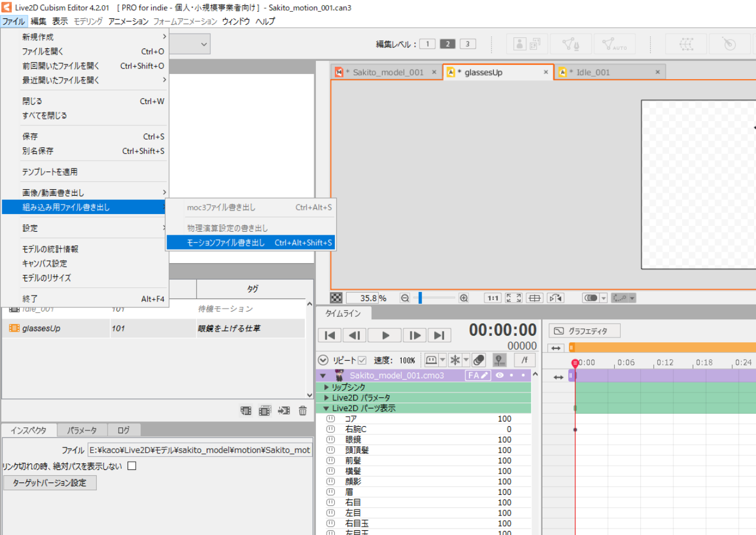Step forward one frame
The width and height of the screenshot is (756, 535).
click(415, 335)
